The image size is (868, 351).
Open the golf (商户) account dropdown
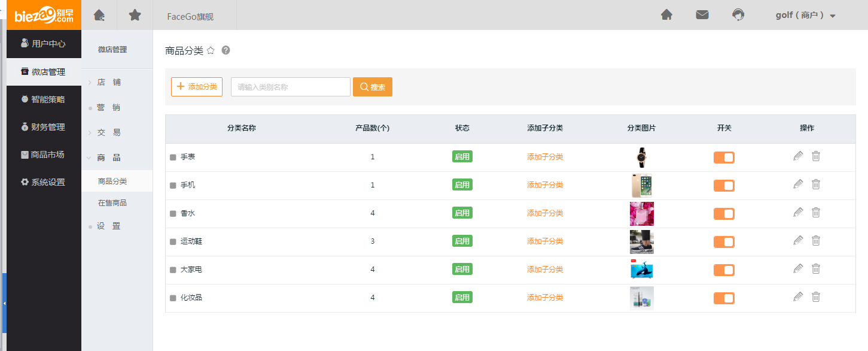[805, 16]
